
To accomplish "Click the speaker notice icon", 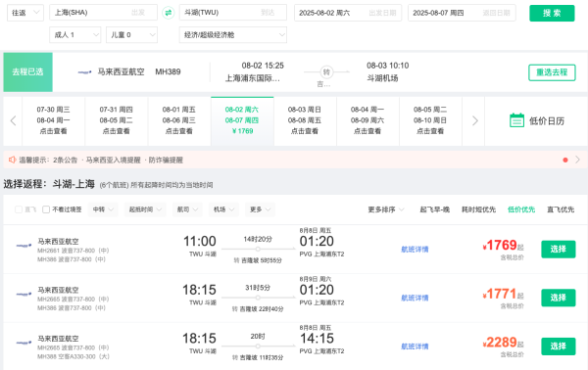I will (x=12, y=160).
